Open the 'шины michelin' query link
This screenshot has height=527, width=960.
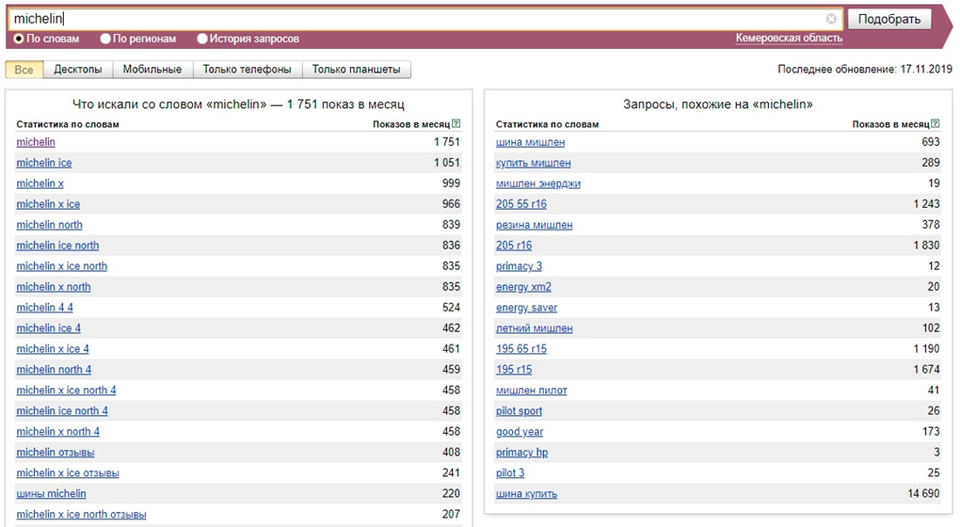click(x=51, y=494)
